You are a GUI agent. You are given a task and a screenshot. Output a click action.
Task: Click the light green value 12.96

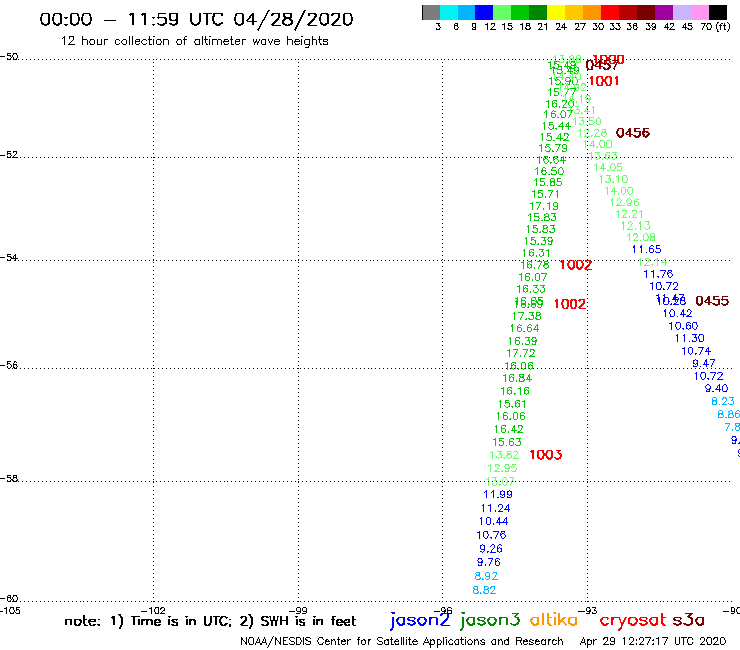click(625, 203)
